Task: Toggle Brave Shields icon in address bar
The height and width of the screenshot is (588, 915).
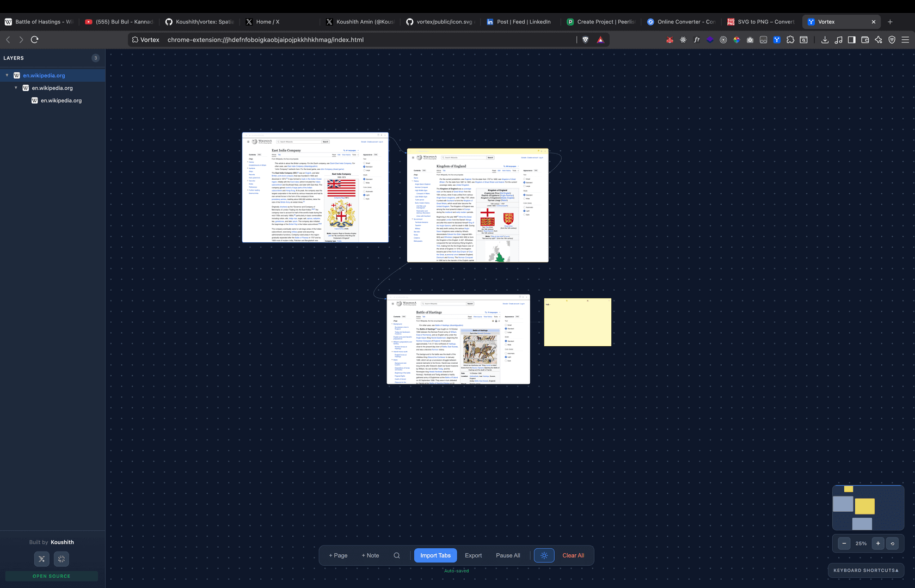Action: point(585,39)
